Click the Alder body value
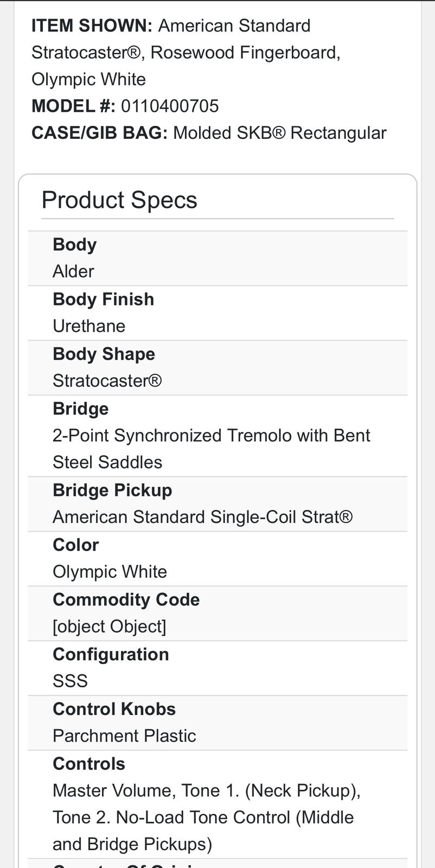 (x=73, y=271)
